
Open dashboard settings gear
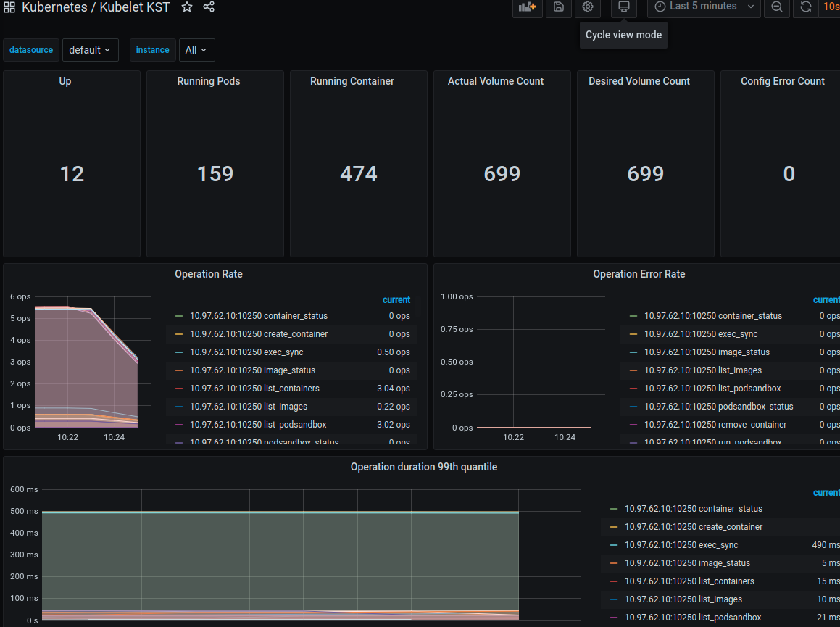(588, 7)
